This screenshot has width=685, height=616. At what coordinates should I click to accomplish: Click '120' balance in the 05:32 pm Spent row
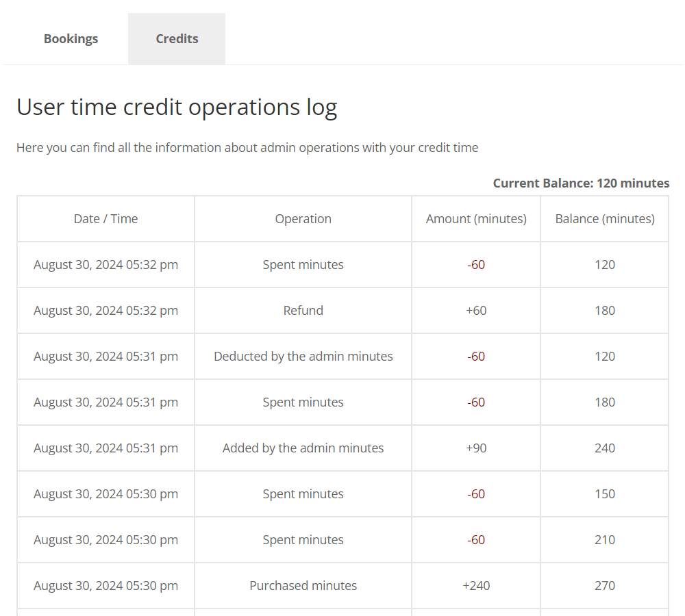coord(605,265)
